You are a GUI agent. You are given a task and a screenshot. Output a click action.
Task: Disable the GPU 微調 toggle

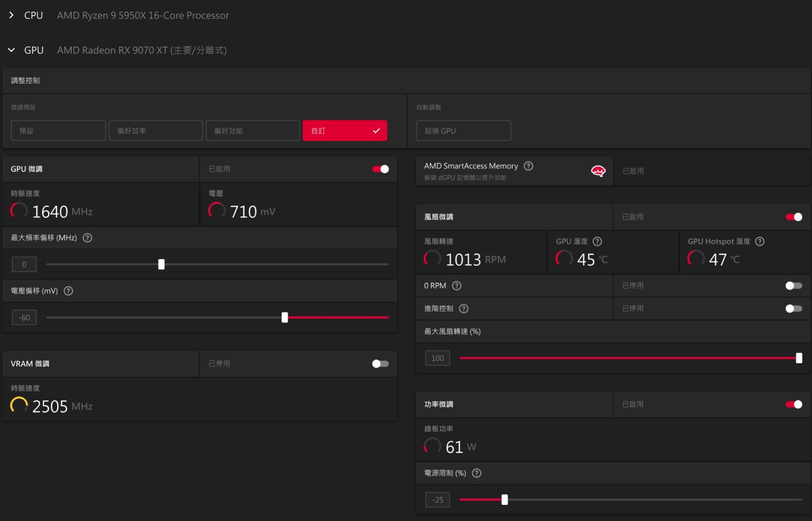click(x=380, y=169)
